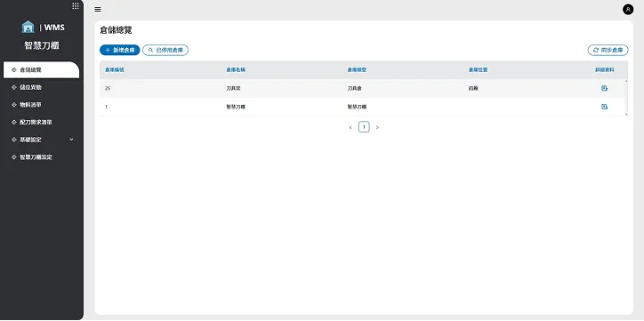Click the 已停用倉庫 search button
Viewport: 644px width, 321px height.
click(165, 50)
